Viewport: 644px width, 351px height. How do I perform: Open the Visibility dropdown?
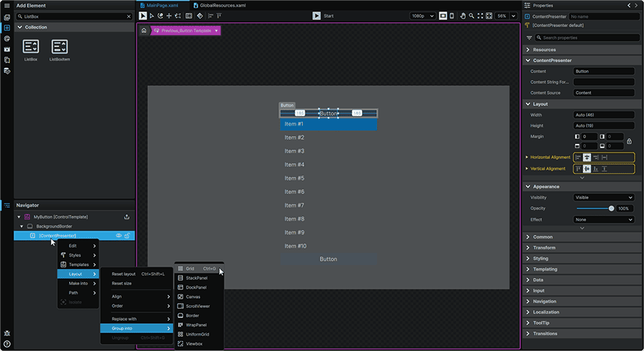604,197
